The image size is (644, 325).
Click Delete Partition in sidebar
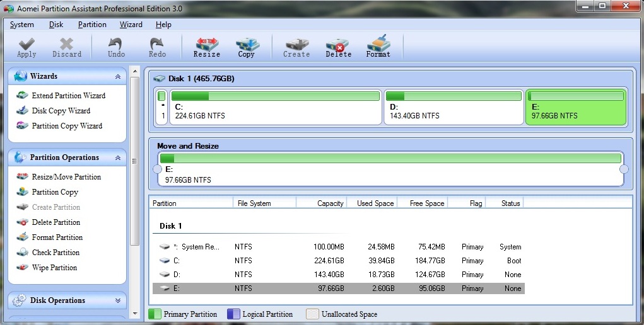pyautogui.click(x=56, y=222)
